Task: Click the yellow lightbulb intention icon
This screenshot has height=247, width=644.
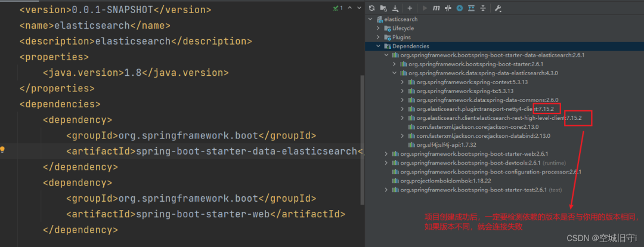Action: point(2,150)
